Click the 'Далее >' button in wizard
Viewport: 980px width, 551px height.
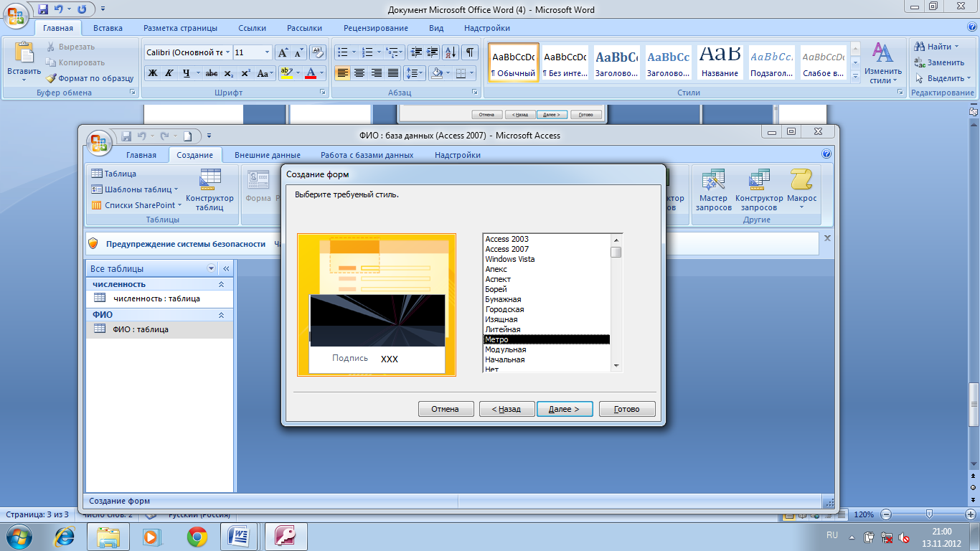click(x=565, y=409)
